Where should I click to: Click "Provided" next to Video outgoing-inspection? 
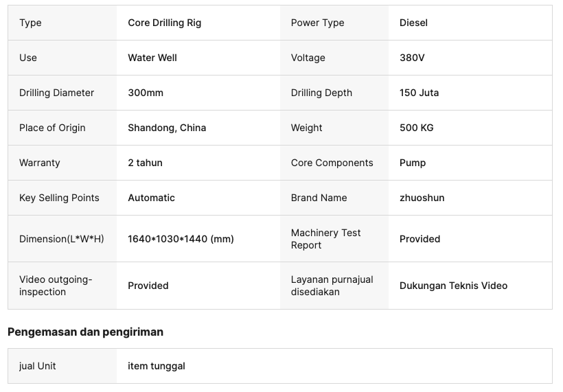coord(148,286)
